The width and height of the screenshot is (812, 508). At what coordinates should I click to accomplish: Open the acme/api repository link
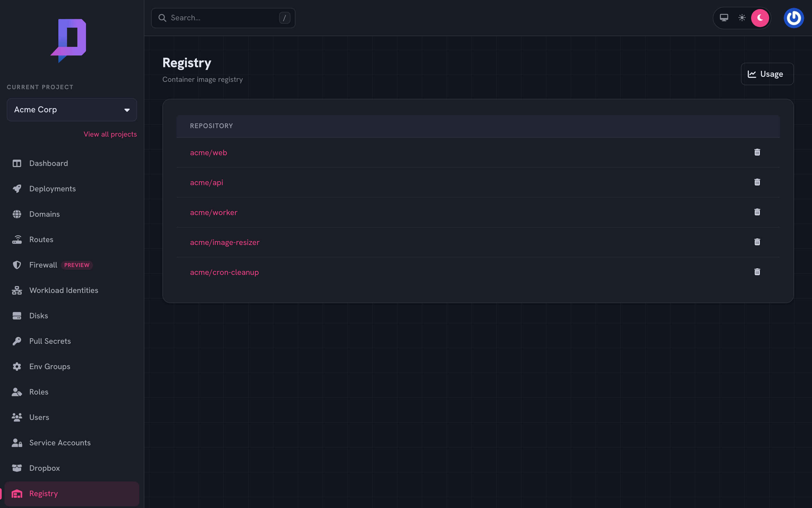(206, 182)
